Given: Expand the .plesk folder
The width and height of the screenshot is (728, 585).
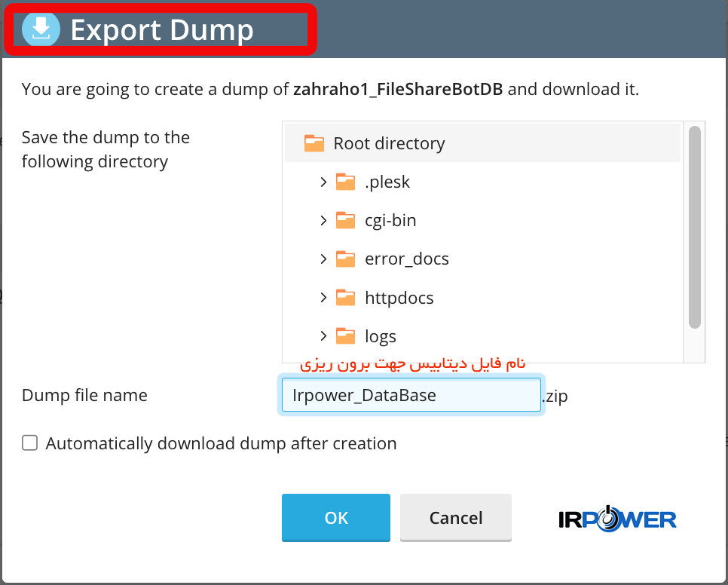Looking at the screenshot, I should [323, 182].
